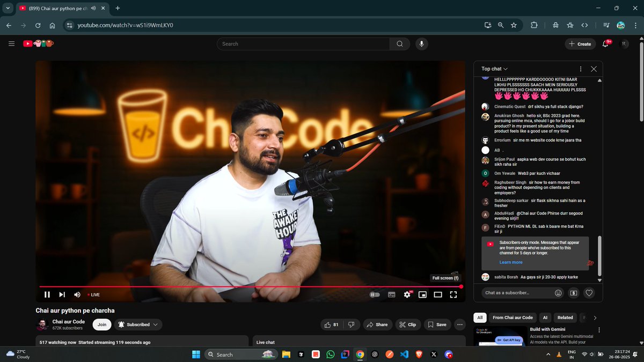Click the Join membership button
The height and width of the screenshot is (362, 644).
tap(102, 324)
